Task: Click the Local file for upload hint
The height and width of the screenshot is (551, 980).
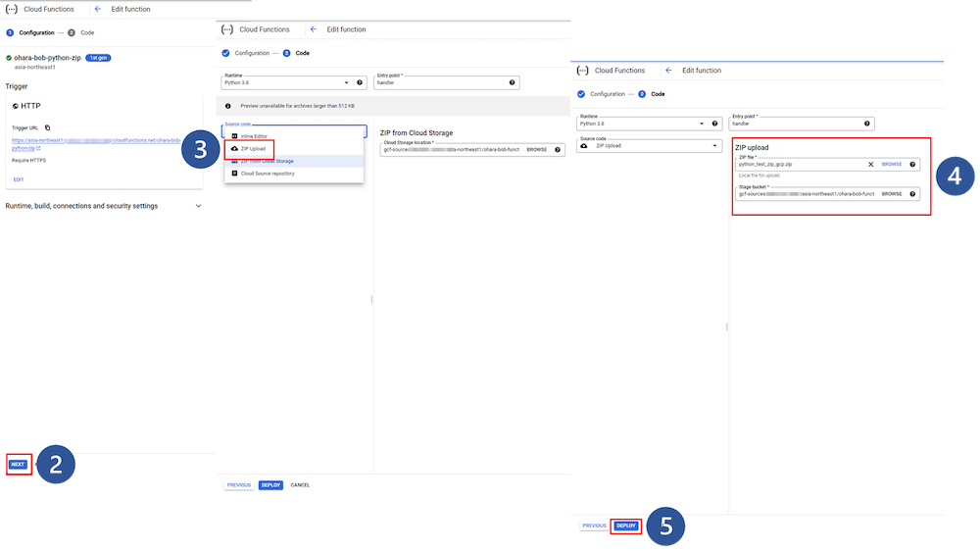Action: pos(759,175)
